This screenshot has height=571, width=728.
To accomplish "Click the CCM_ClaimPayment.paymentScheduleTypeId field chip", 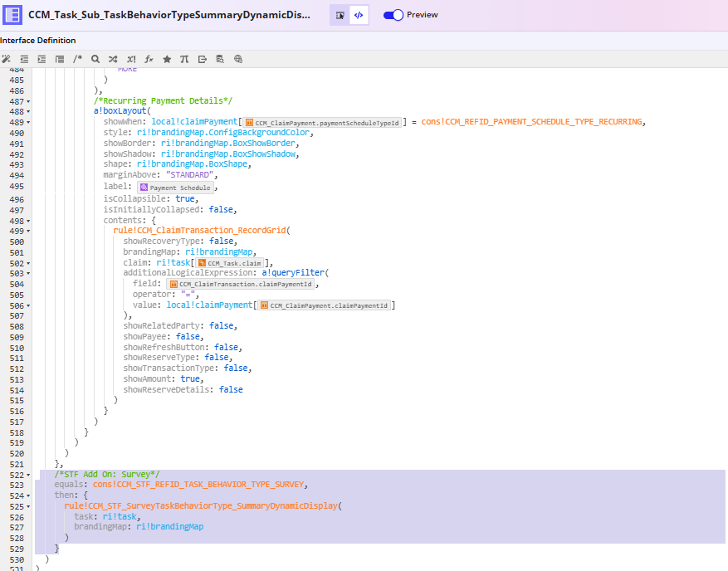I will coord(322,123).
